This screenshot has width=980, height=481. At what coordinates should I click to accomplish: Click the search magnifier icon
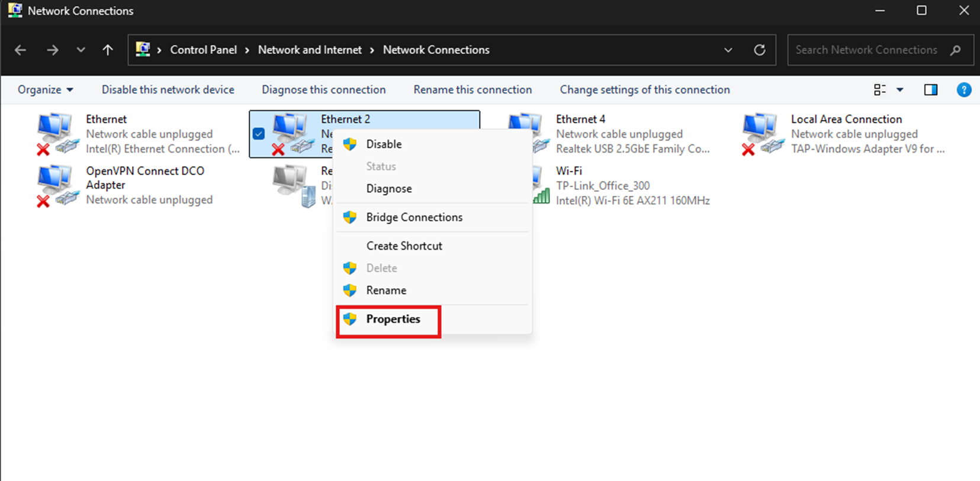[x=955, y=50]
